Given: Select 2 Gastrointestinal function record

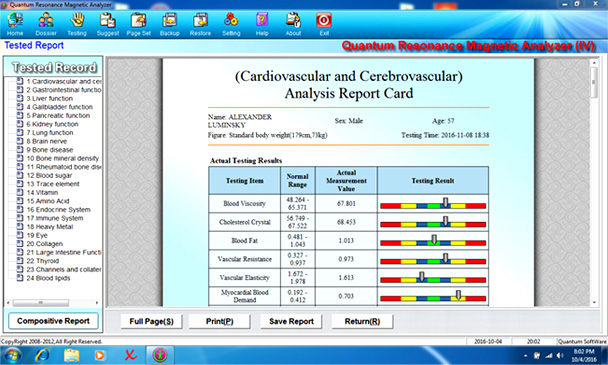Looking at the screenshot, I should (x=59, y=90).
